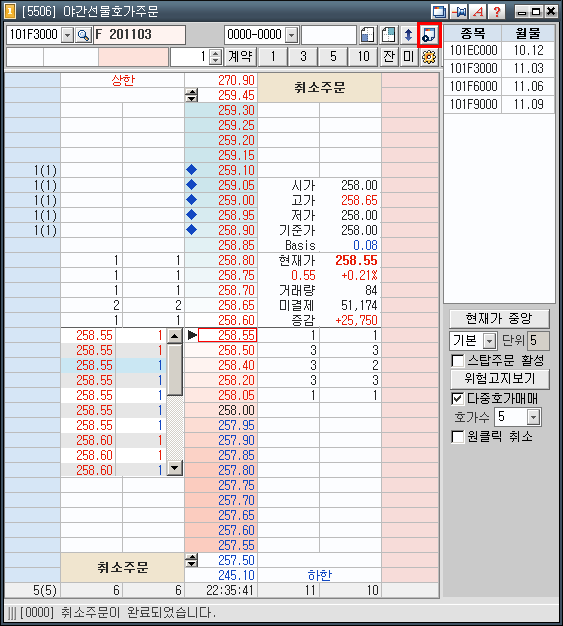This screenshot has height=626, width=563.
Task: Open the 기본 dropdown
Action: (489, 341)
